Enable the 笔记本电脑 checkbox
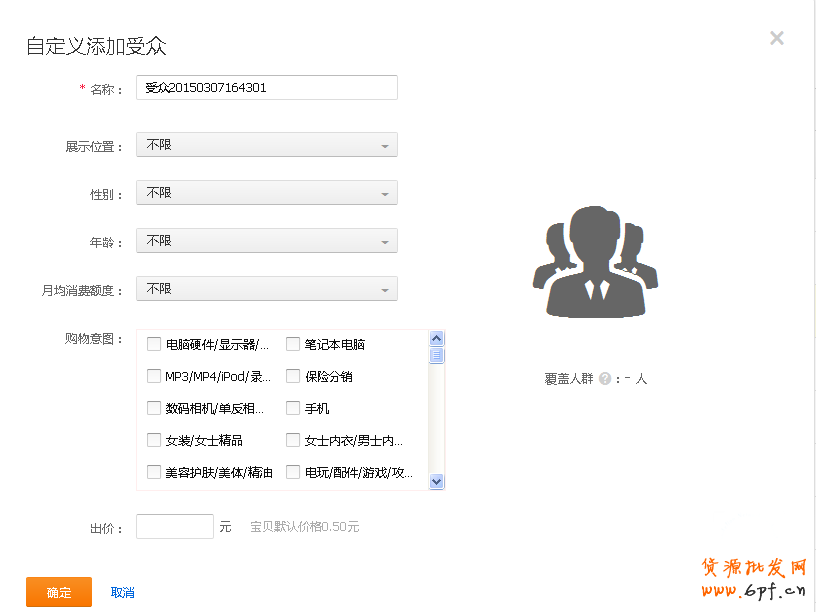This screenshot has height=612, width=816. click(293, 345)
